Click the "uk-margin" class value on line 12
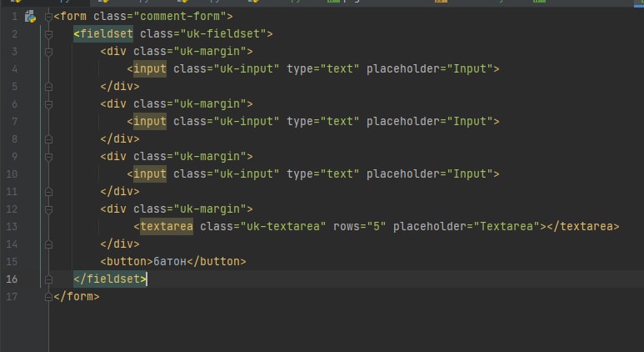This screenshot has height=352, width=644. click(x=209, y=209)
